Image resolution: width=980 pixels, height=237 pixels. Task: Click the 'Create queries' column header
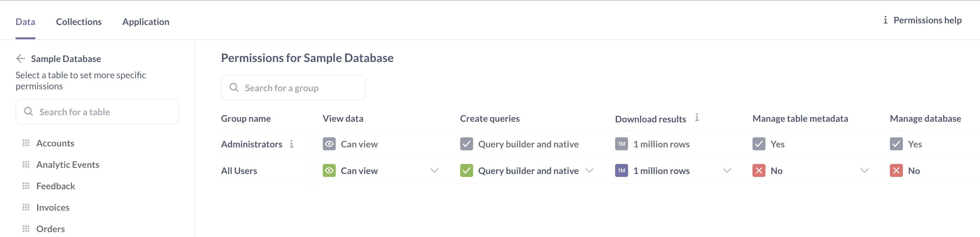490,118
